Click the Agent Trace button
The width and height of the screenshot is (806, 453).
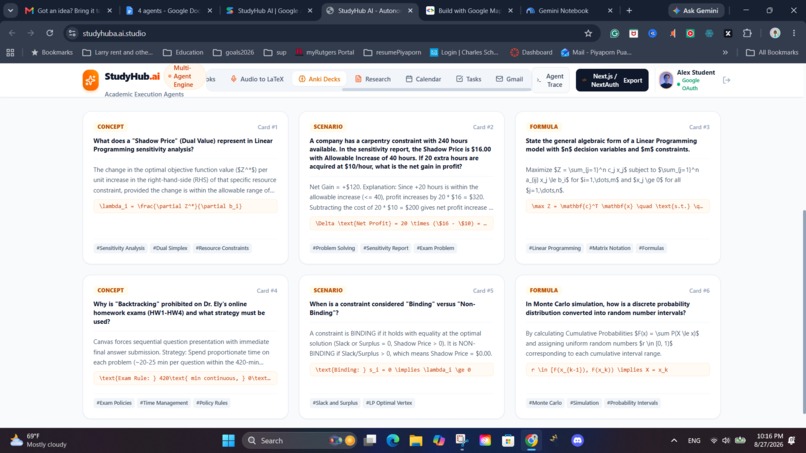click(551, 80)
